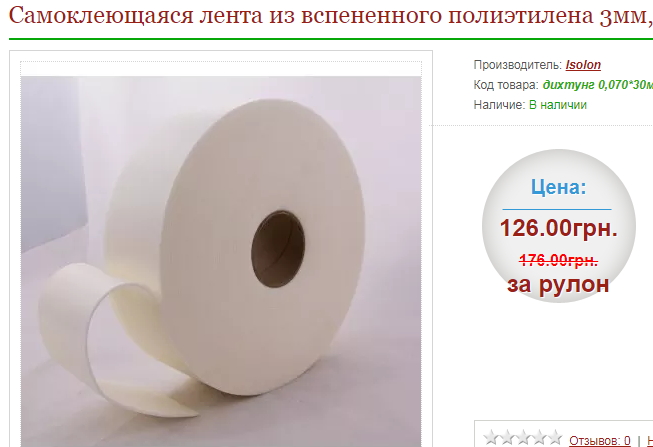The image size is (653, 447).
Task: Open the 'Отзывов: 0' reviews link
Action: pos(600,440)
